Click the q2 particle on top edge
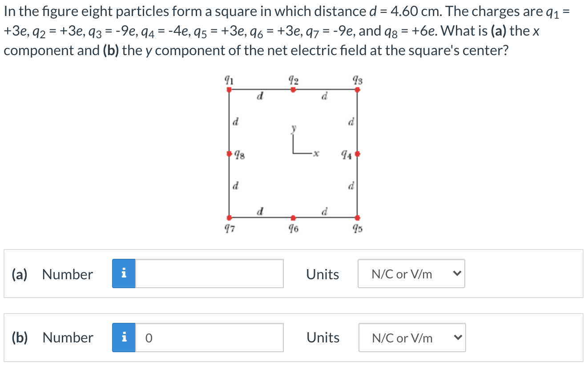 point(293,90)
